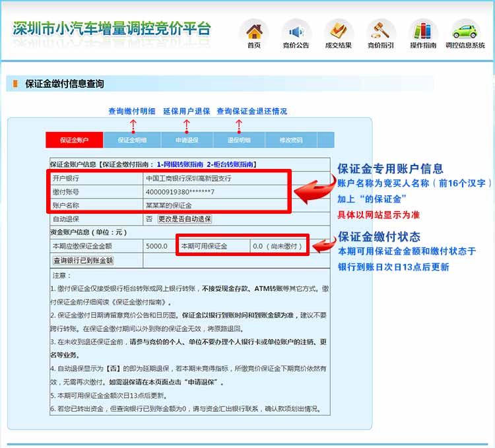The width and height of the screenshot is (495, 448).
Task: Click the orange marker beside 保证金缴付信息查询
Action: 15,84
